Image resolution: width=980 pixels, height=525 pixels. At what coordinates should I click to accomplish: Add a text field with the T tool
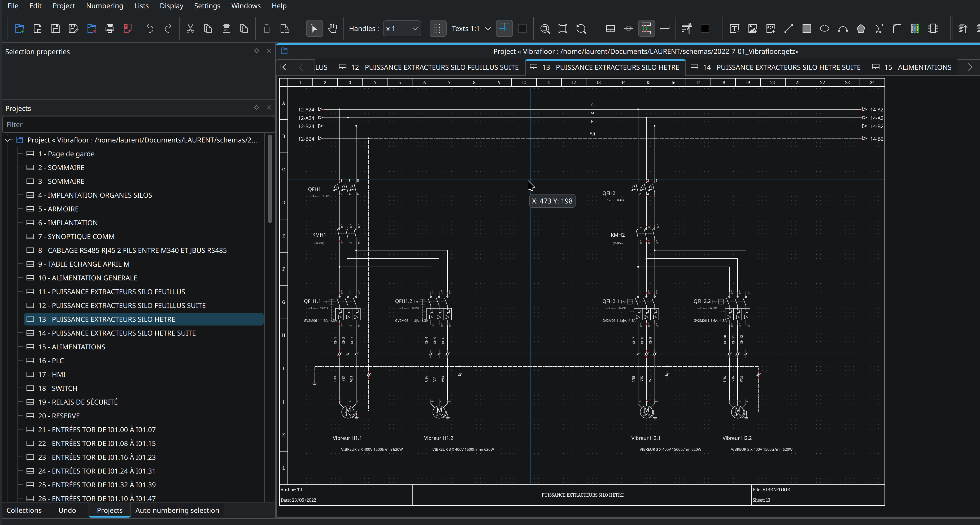click(x=734, y=29)
